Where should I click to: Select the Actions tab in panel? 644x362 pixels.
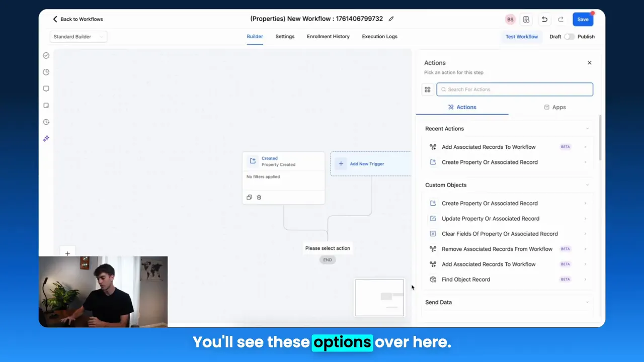point(462,107)
